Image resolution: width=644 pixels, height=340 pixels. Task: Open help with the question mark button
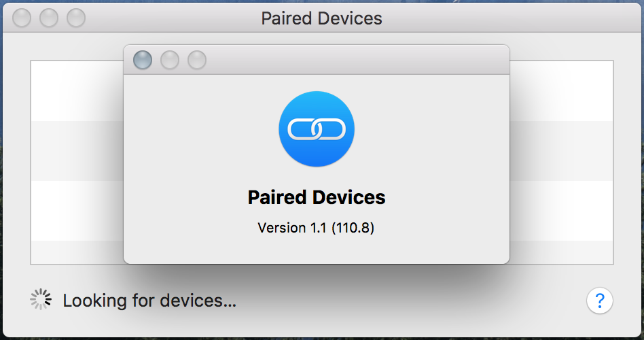pos(600,300)
